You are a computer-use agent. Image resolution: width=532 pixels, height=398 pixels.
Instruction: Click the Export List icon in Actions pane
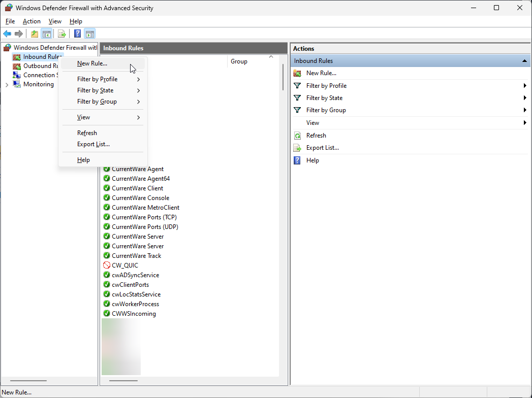coord(297,148)
